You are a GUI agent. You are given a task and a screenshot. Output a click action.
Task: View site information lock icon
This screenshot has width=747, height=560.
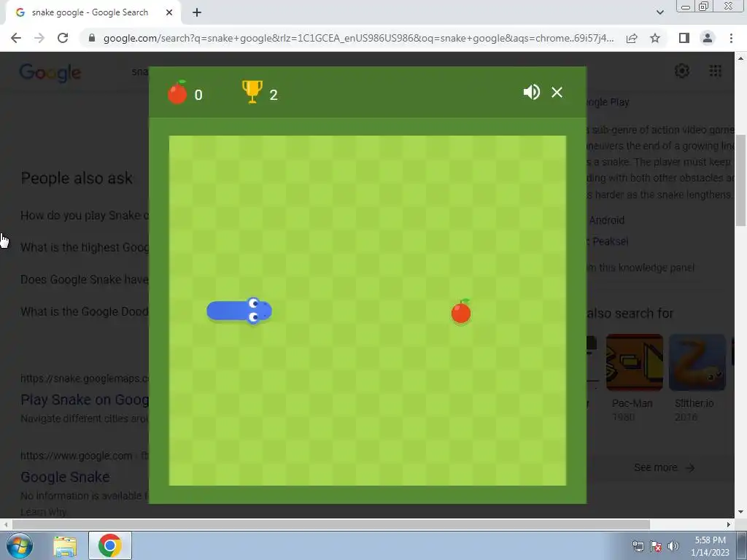click(92, 38)
